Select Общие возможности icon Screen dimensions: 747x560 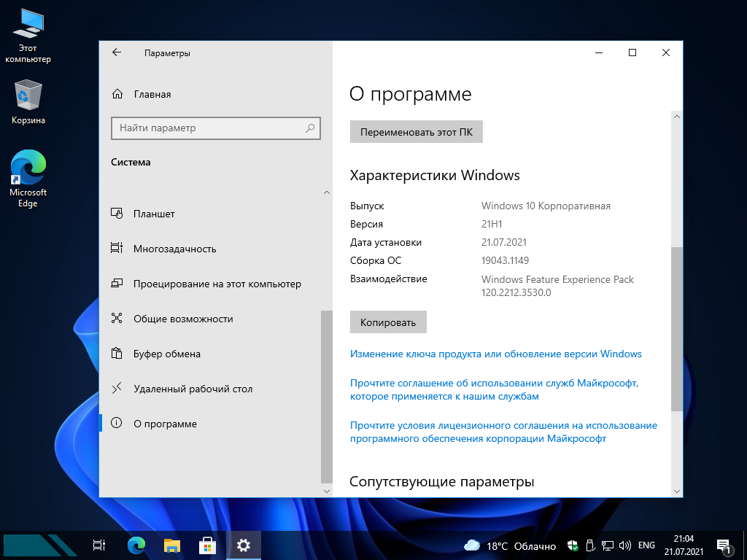tap(117, 319)
